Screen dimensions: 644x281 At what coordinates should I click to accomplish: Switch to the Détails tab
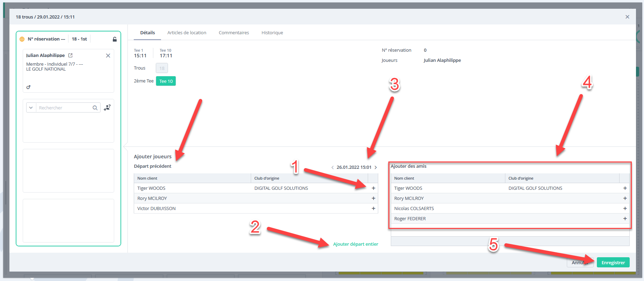[147, 33]
